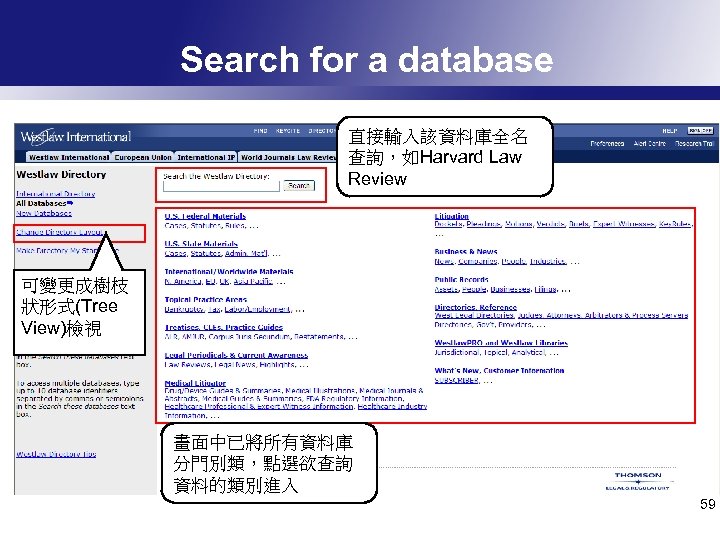Open the Tax practice area link
Viewport: 720px width, 540px height.
tap(214, 309)
